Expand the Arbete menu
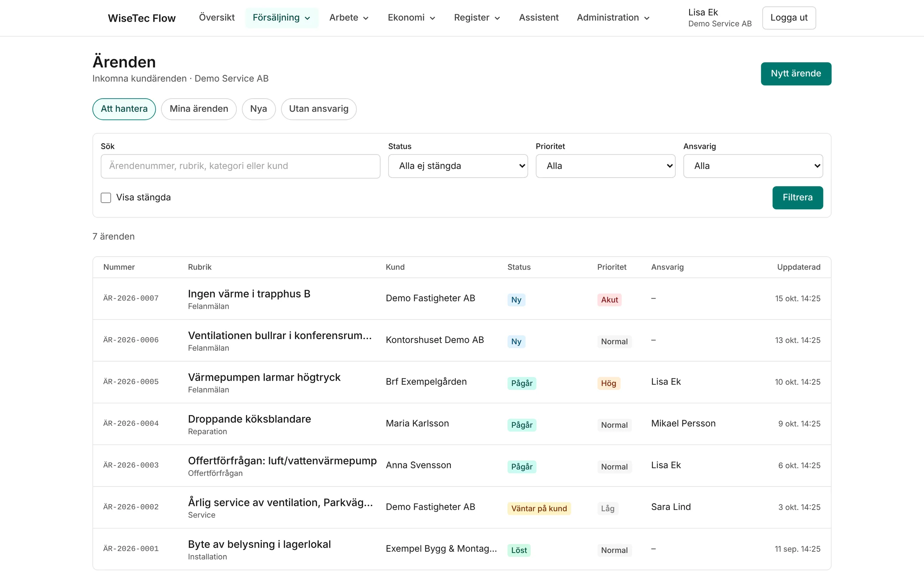The image size is (924, 578). click(x=349, y=18)
